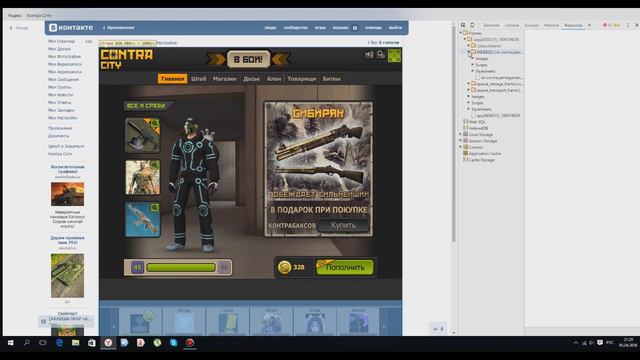The height and width of the screenshot is (360, 640).
Task: Expand Local Storage tree node
Action: click(461, 134)
